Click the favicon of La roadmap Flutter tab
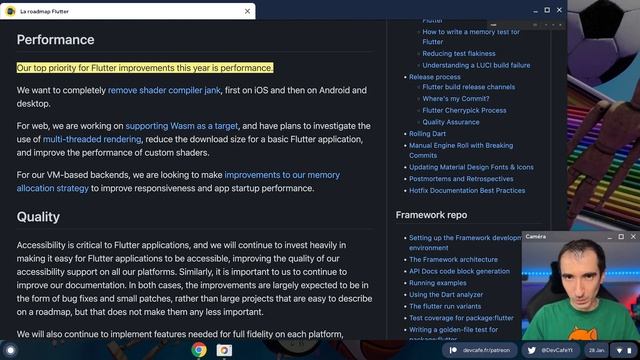 tap(11, 11)
